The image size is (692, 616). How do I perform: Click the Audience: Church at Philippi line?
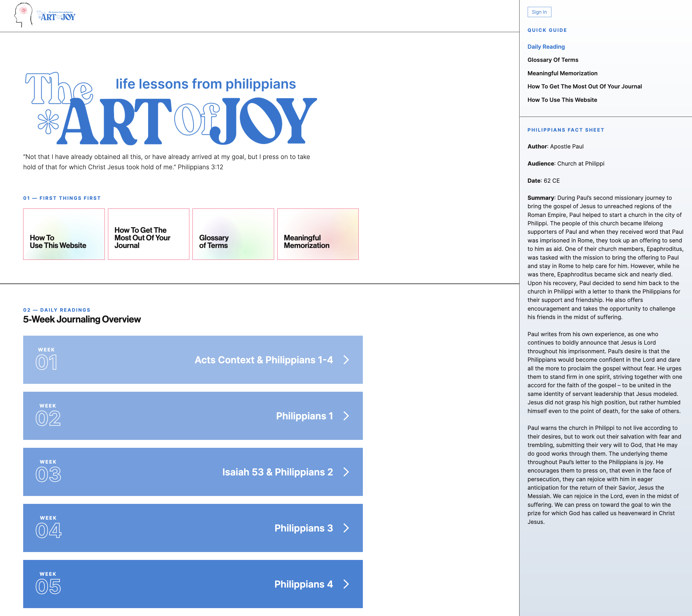tap(566, 163)
